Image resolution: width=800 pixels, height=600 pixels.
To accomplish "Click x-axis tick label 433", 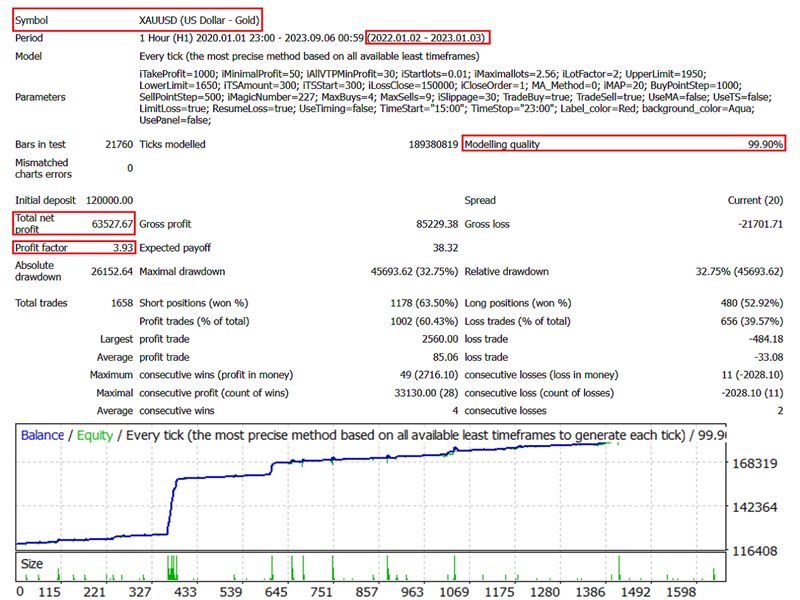I will click(x=185, y=592).
